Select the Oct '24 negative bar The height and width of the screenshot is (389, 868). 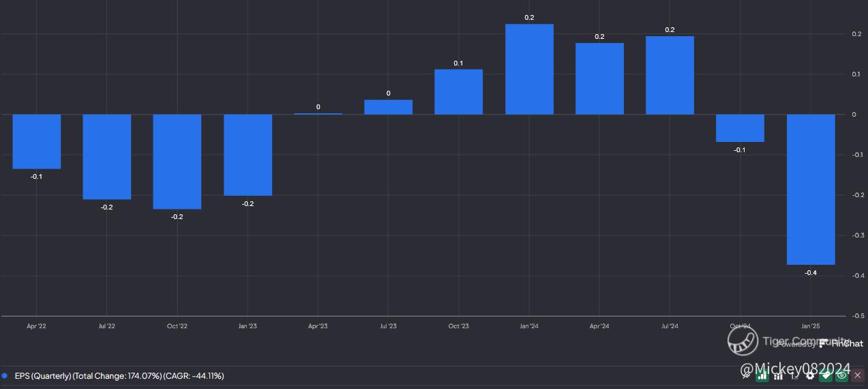pyautogui.click(x=740, y=128)
